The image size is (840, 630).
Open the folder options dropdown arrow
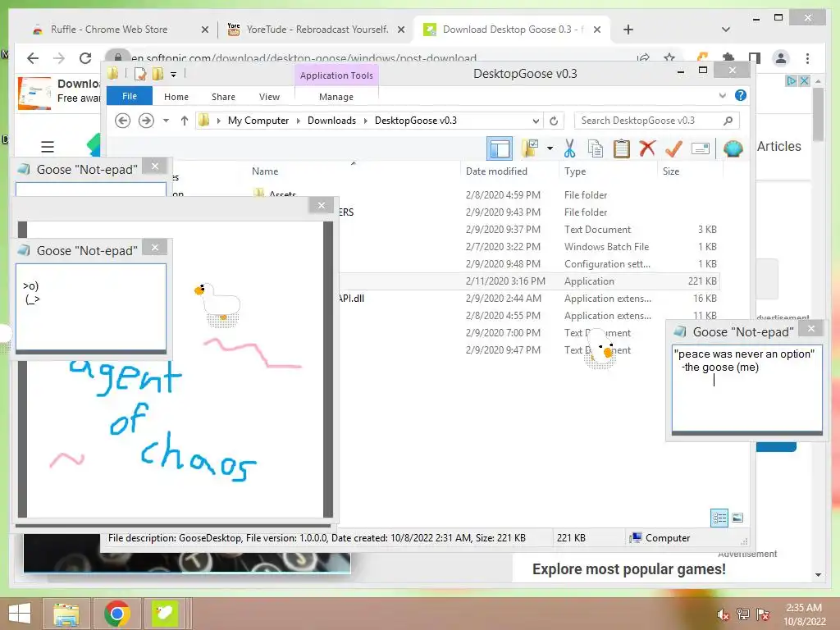pyautogui.click(x=550, y=148)
